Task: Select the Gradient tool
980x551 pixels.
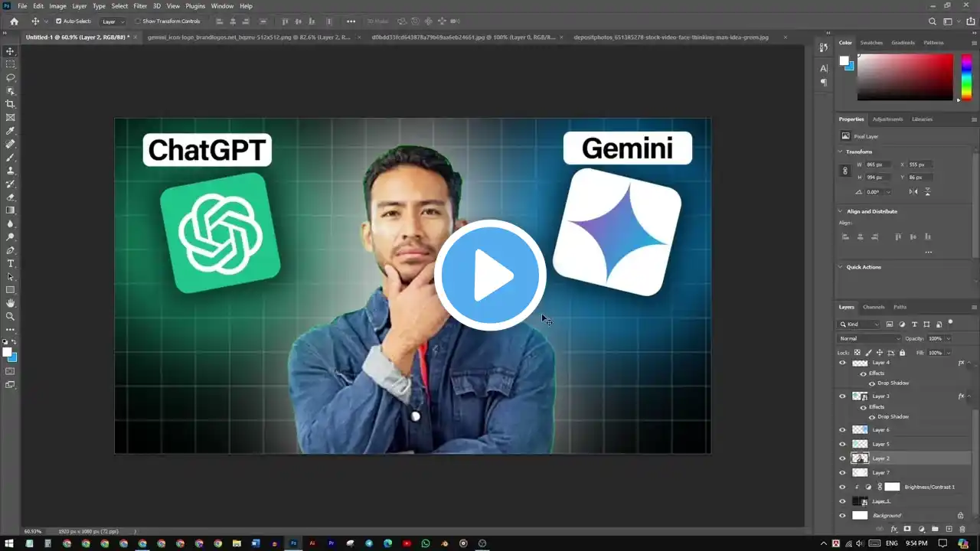Action: pyautogui.click(x=10, y=210)
